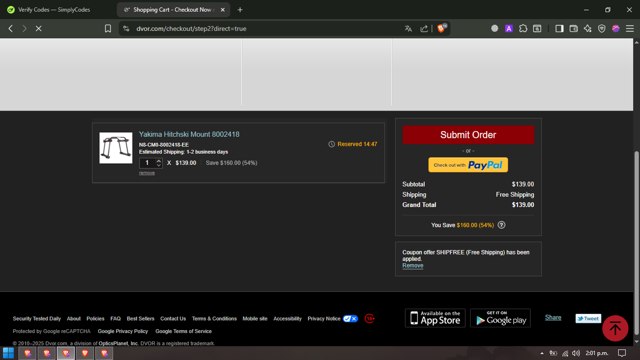Close the Shopping Cart tab
The height and width of the screenshot is (360, 640).
222,9
